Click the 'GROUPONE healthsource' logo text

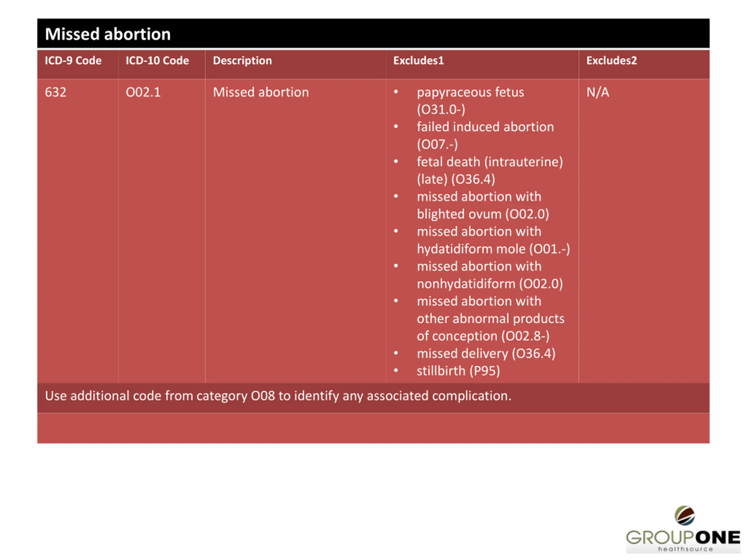tap(683, 541)
